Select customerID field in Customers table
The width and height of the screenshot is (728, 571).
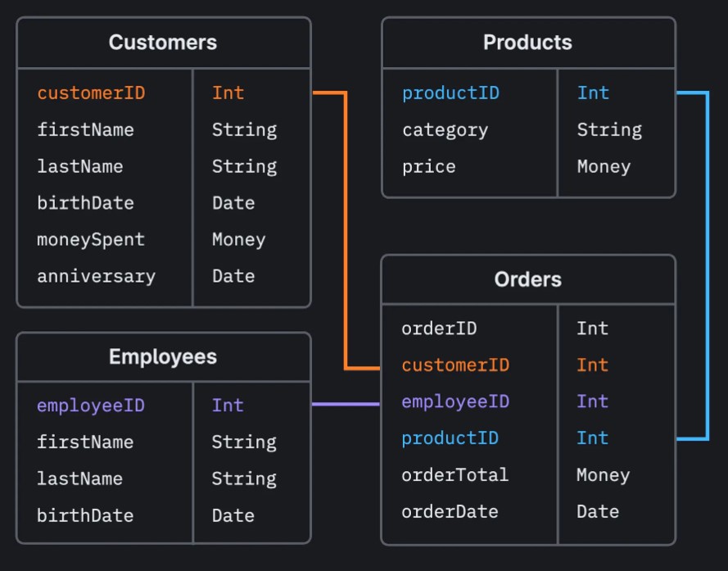(x=91, y=93)
